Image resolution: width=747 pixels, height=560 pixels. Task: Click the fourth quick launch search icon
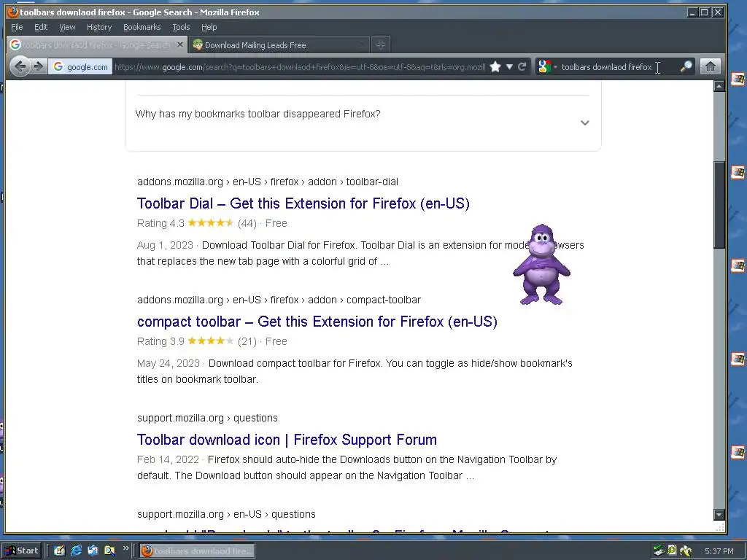pyautogui.click(x=109, y=551)
